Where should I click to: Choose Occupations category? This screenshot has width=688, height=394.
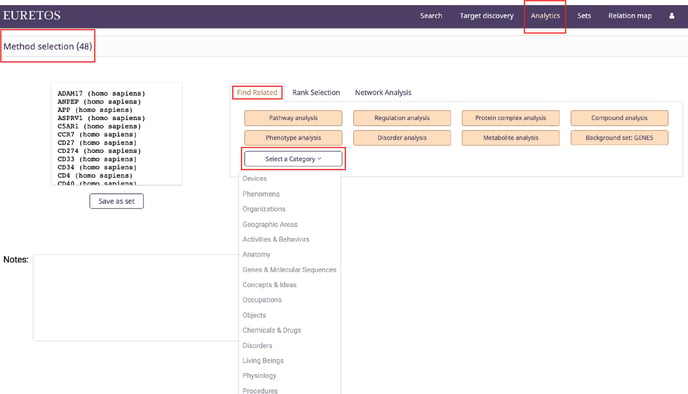point(262,300)
